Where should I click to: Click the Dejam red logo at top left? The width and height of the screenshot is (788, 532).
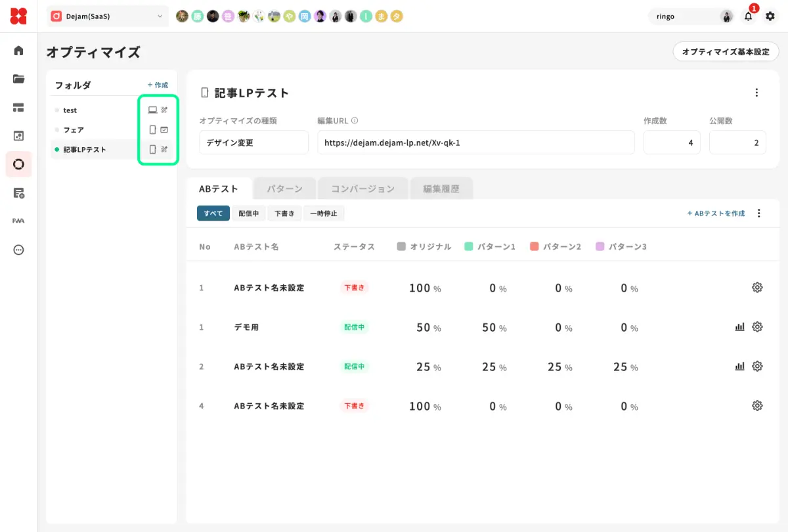click(x=18, y=16)
